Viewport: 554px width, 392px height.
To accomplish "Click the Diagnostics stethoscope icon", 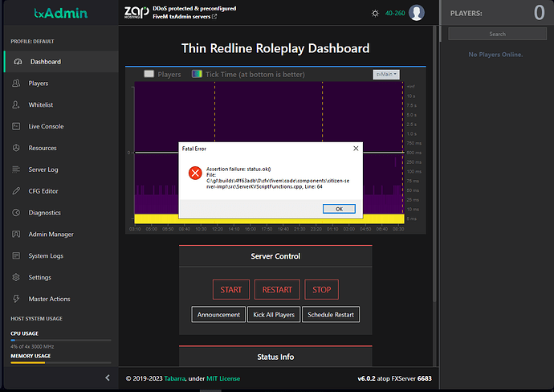I will [17, 213].
